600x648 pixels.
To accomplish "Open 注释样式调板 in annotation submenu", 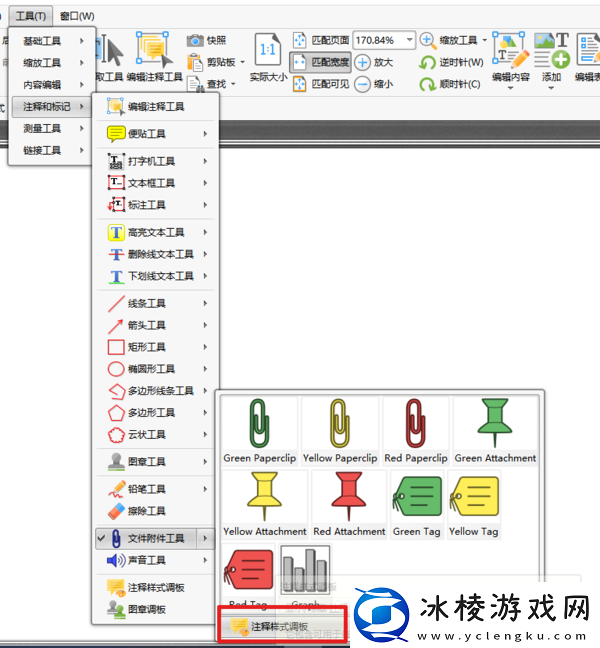I will [155, 588].
